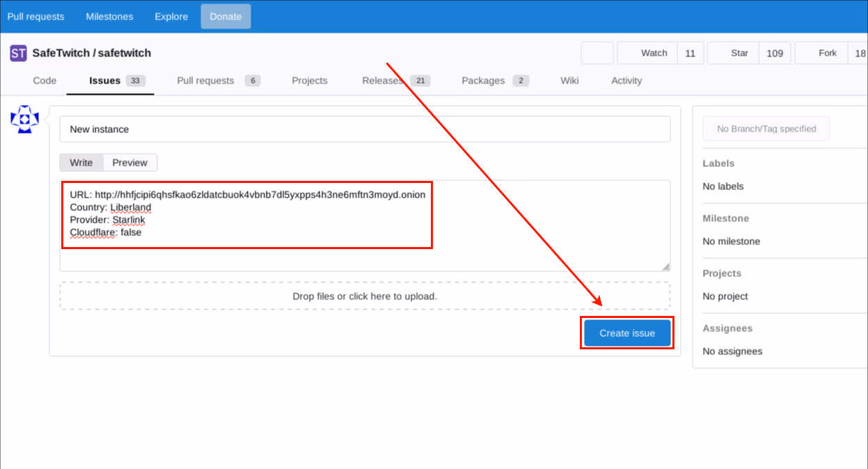Click the Create issue button
Screen dimensions: 868x469
tap(626, 333)
